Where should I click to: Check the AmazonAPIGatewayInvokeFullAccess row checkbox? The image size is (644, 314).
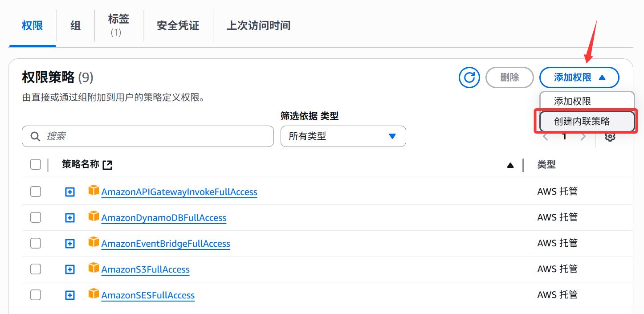[x=36, y=192]
